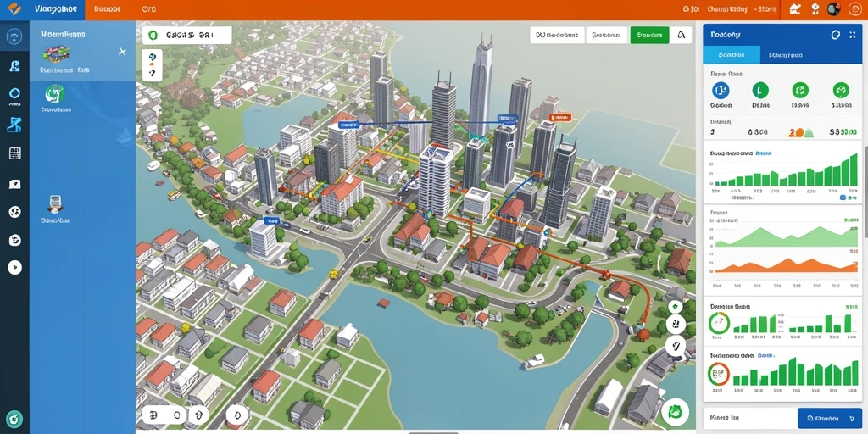Click the red ball marker at the route end
868x434 pixels.
(x=643, y=334)
